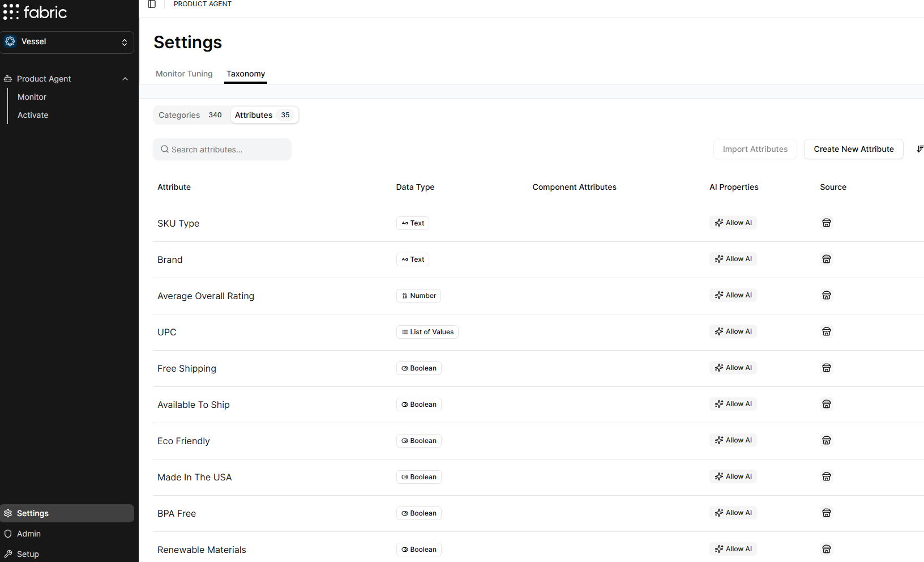Open Setup from the sidebar
The height and width of the screenshot is (562, 924).
[x=67, y=554]
